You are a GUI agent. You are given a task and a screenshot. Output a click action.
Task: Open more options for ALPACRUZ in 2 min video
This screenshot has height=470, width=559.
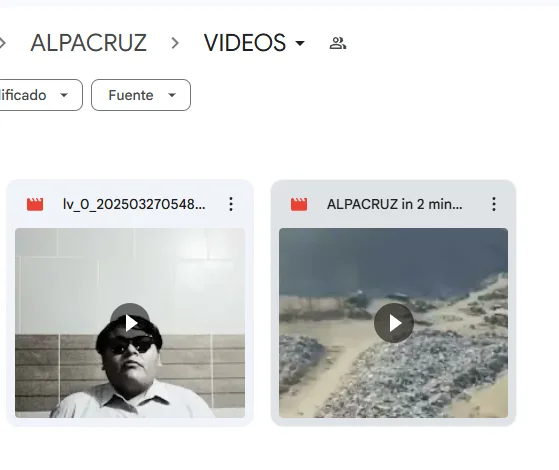pos(494,204)
